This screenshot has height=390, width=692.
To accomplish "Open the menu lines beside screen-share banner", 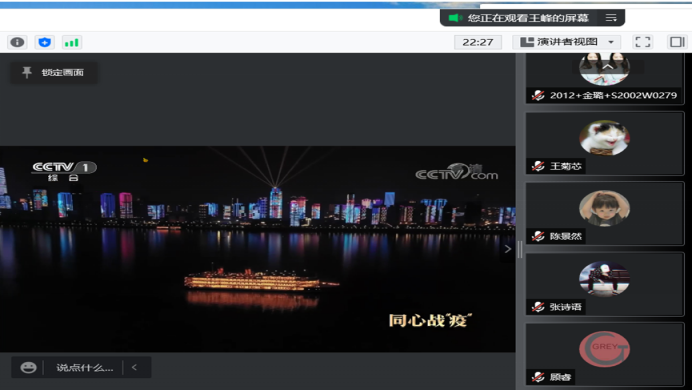I will (x=611, y=18).
